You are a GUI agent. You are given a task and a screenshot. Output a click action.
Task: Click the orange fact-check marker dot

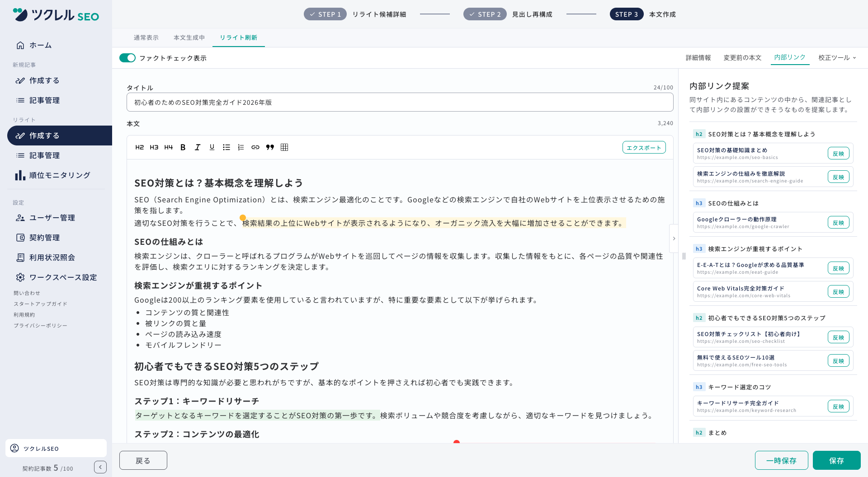point(243,217)
